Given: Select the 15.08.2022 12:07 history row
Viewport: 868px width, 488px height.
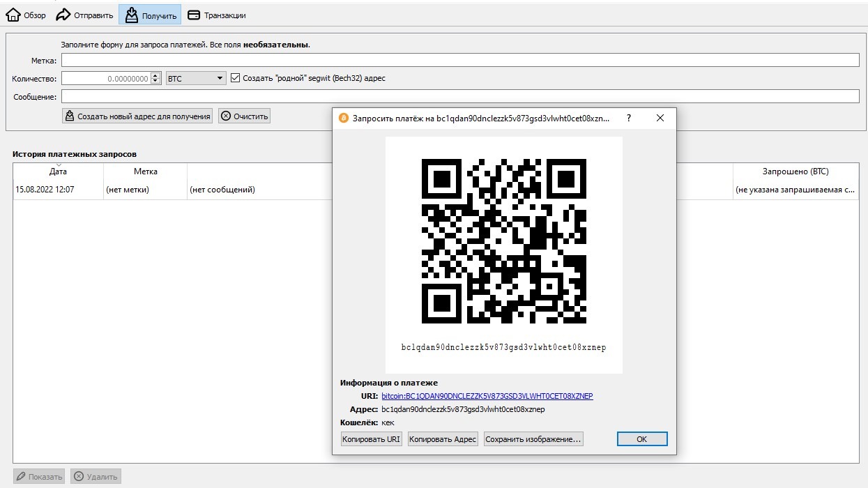Looking at the screenshot, I should pos(436,190).
